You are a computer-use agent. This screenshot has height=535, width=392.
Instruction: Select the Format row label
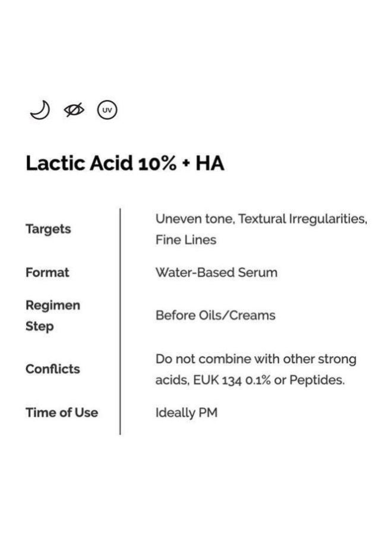(48, 272)
